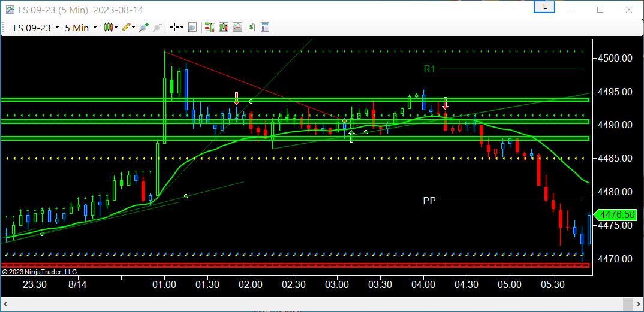Expand the cursor type dropdown arrow

coord(182,28)
